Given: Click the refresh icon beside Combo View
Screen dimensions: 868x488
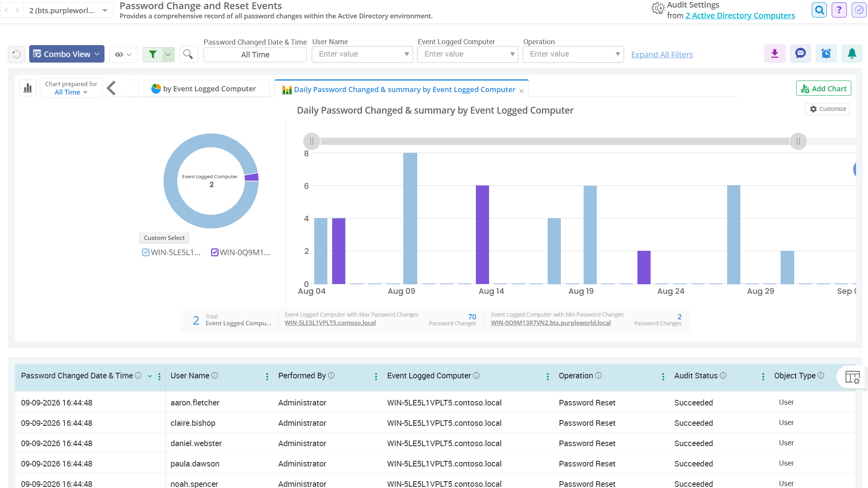Looking at the screenshot, I should point(16,54).
